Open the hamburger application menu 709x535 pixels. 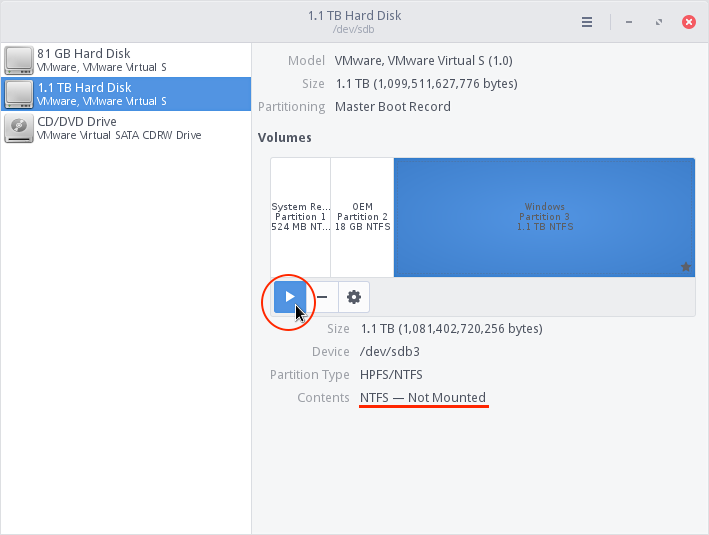(x=587, y=22)
